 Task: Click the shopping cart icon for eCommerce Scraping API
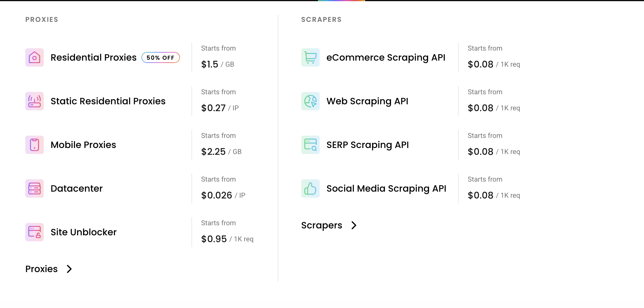coord(310,57)
